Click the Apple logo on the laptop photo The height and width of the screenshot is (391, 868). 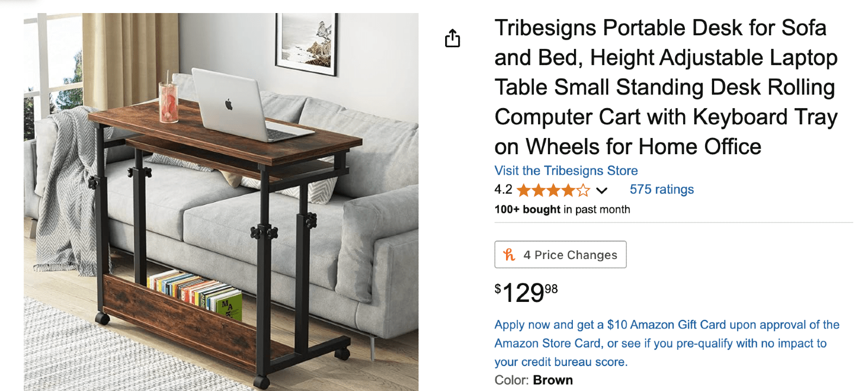click(x=229, y=104)
